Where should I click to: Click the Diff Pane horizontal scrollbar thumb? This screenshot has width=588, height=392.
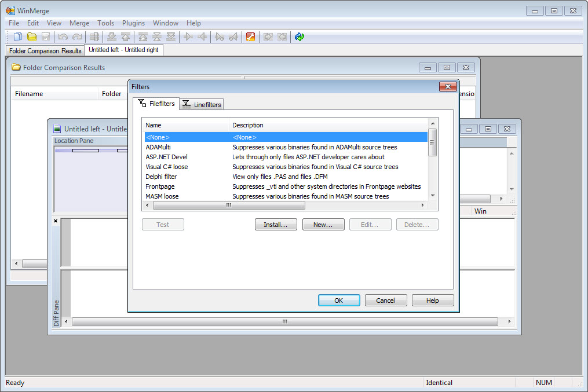point(285,321)
